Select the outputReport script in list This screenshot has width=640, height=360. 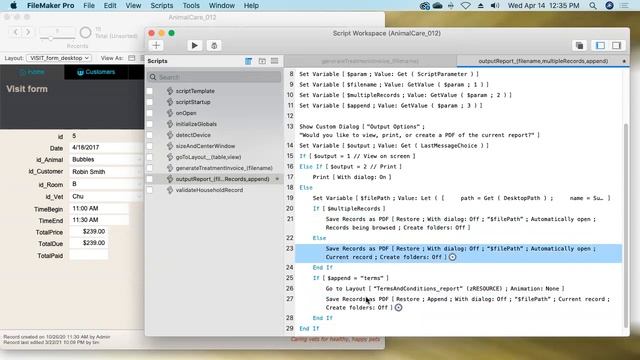(222, 179)
